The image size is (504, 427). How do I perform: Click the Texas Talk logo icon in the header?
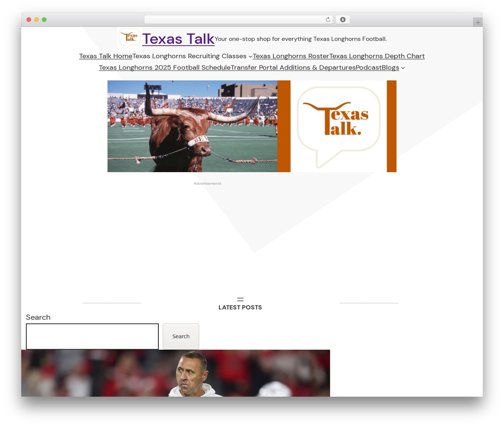(129, 39)
